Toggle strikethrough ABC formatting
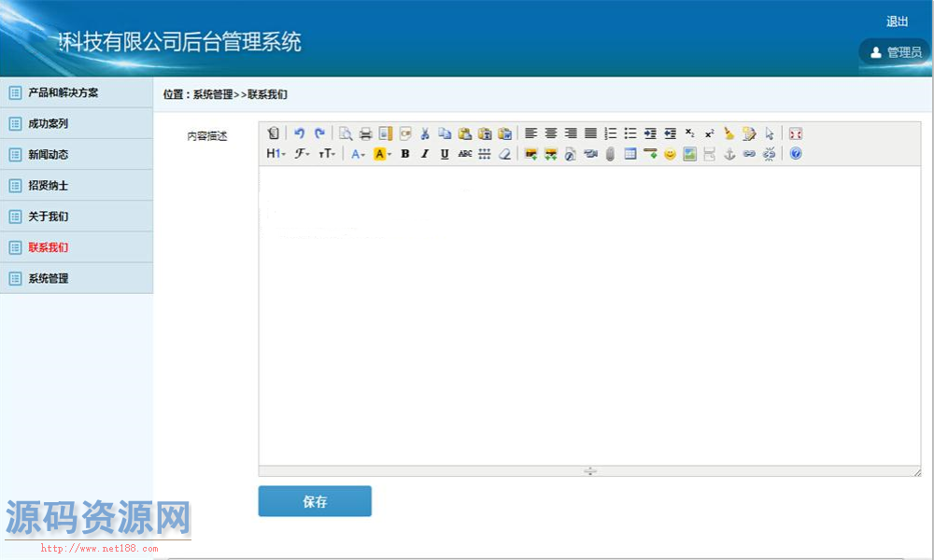Viewport: 934px width, 560px height. tap(464, 154)
